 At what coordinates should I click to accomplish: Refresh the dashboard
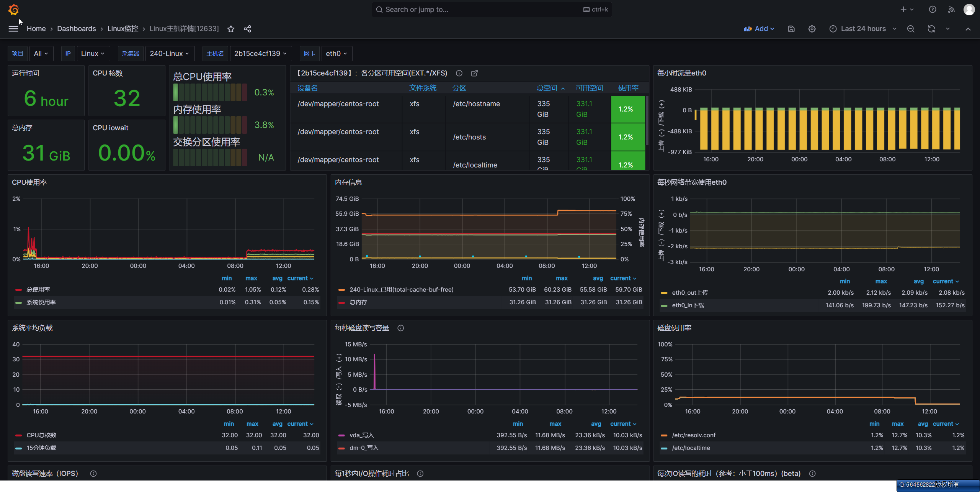point(931,29)
